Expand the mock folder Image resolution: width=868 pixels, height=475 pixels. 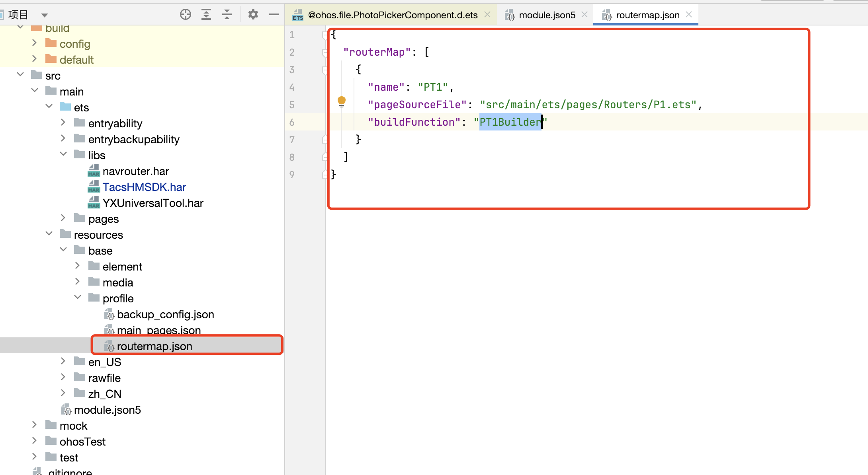[x=34, y=425]
